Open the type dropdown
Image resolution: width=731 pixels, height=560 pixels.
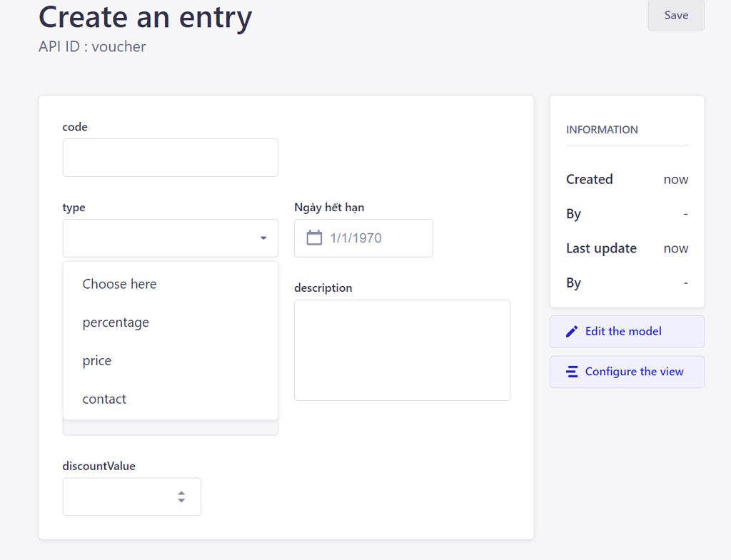point(170,238)
